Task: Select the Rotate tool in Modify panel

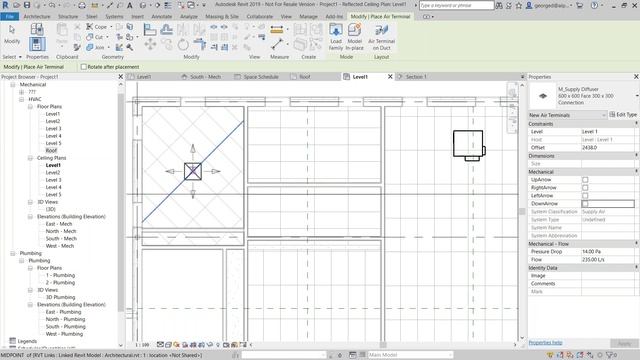Action: [x=183, y=44]
